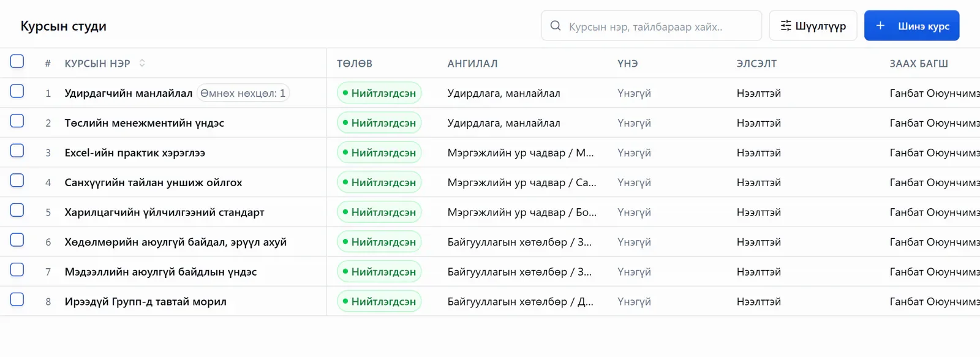This screenshot has height=357, width=980.
Task: Check the box for Удирдагчийн манлайлал
Action: (x=17, y=91)
